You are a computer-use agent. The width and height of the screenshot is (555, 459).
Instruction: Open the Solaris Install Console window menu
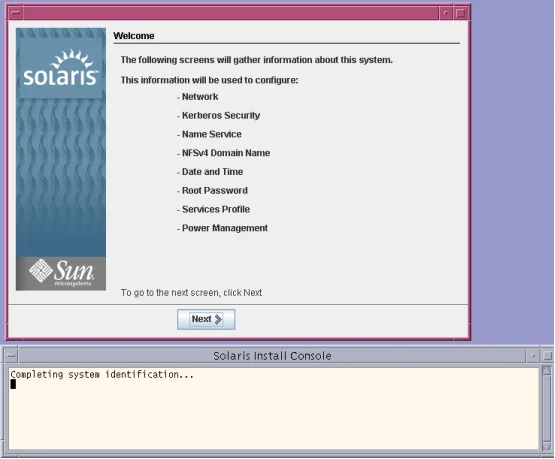pos(12,356)
